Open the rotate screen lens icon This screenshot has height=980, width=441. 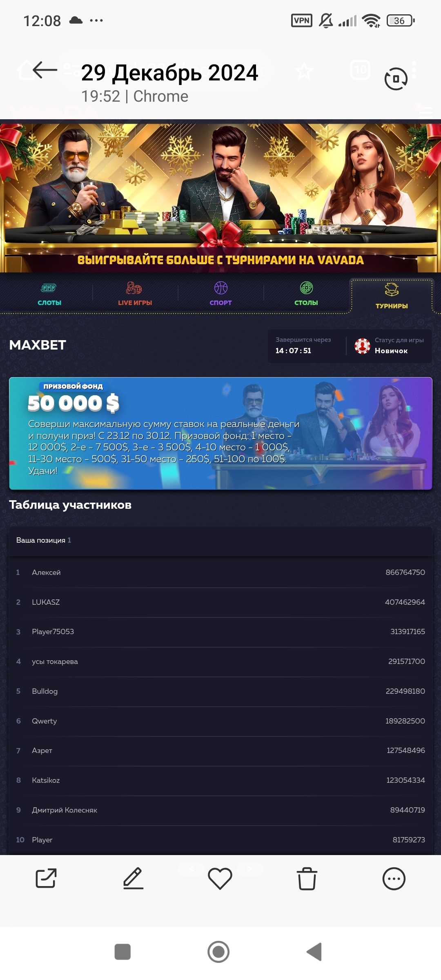[396, 79]
